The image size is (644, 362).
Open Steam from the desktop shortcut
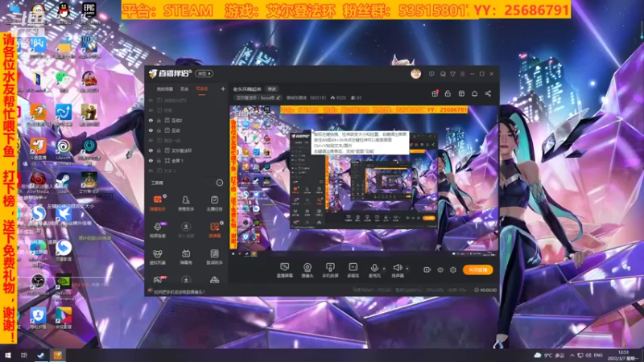[63, 183]
